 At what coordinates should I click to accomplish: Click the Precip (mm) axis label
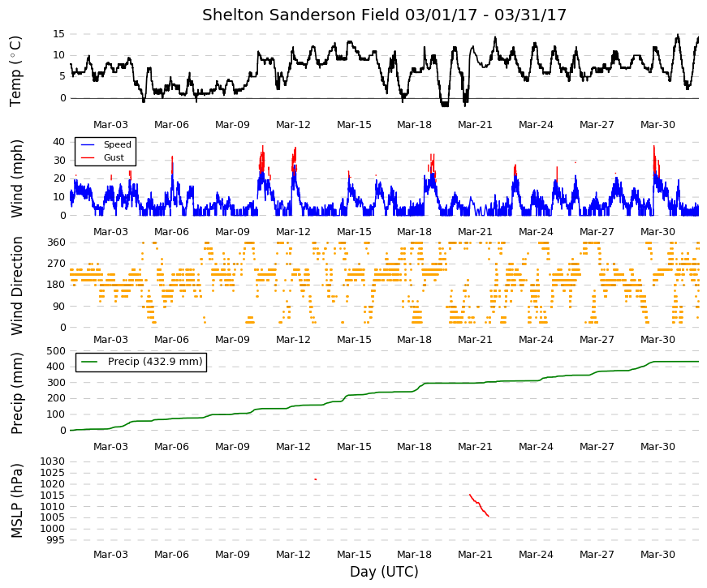pos(15,393)
